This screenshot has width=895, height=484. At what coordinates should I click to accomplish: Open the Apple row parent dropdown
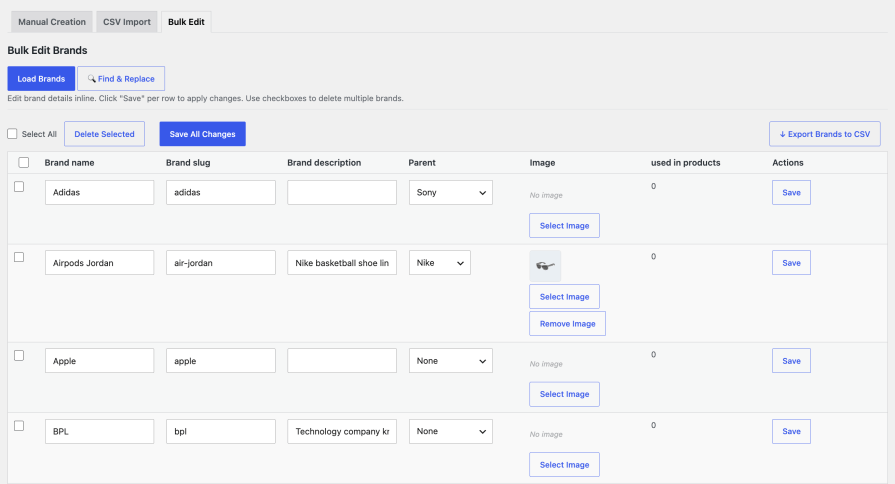450,361
